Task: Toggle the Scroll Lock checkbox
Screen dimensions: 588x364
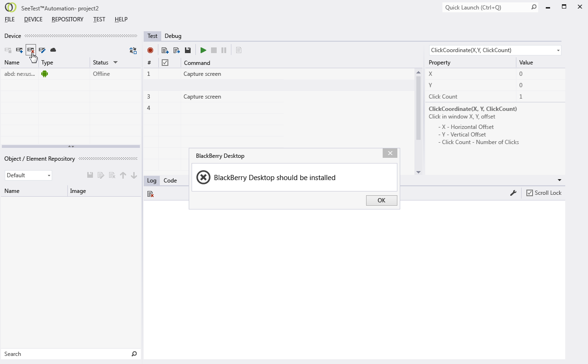Action: click(x=530, y=193)
